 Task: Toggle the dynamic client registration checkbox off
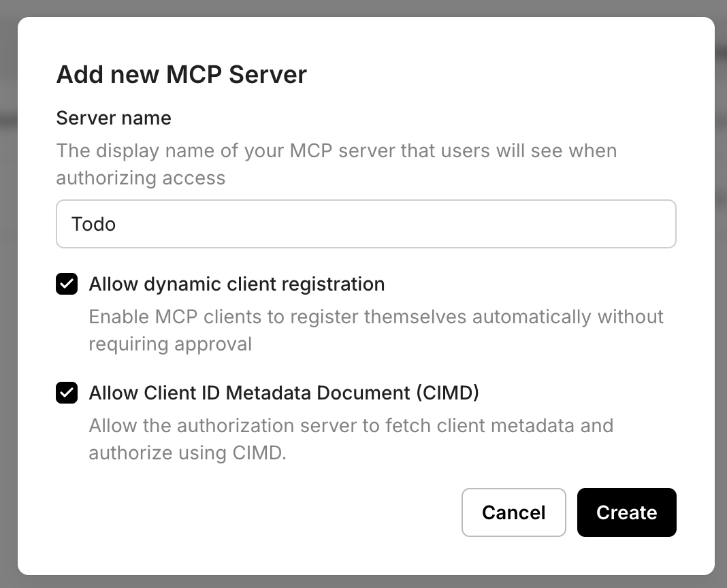pyautogui.click(x=67, y=284)
